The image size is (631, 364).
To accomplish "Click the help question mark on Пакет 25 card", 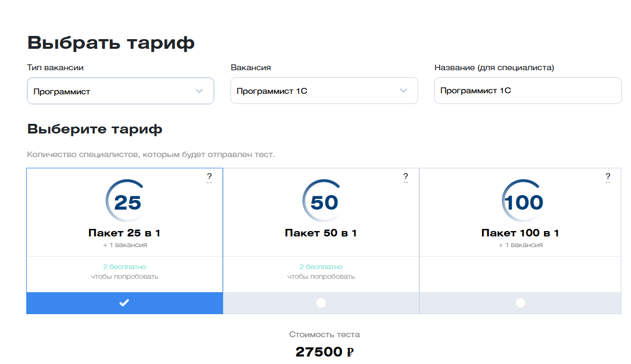I will tap(209, 176).
